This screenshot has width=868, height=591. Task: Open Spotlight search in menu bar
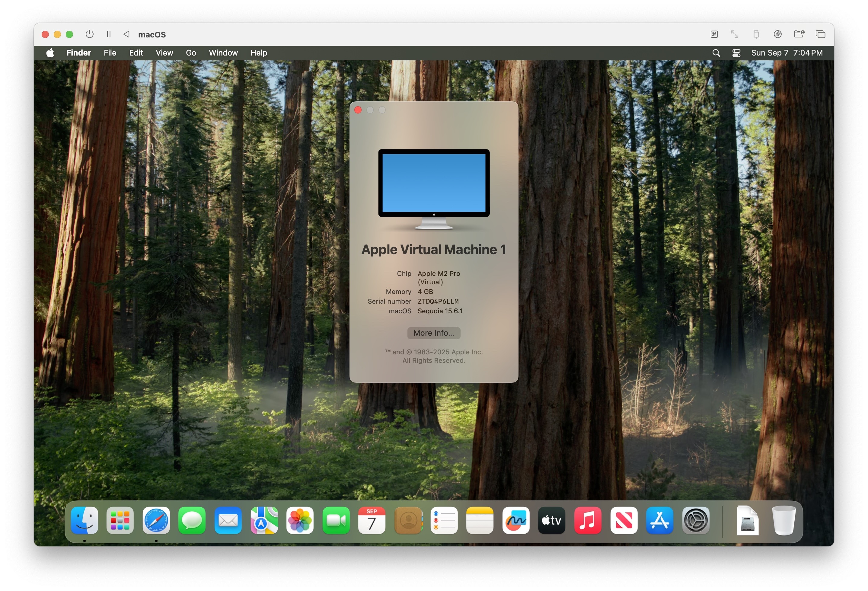pyautogui.click(x=716, y=53)
